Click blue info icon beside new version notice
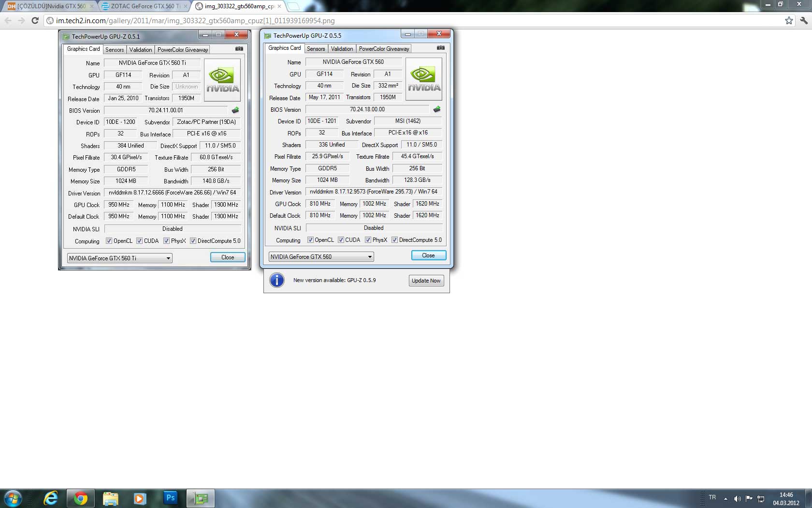This screenshot has height=508, width=812. (277, 280)
